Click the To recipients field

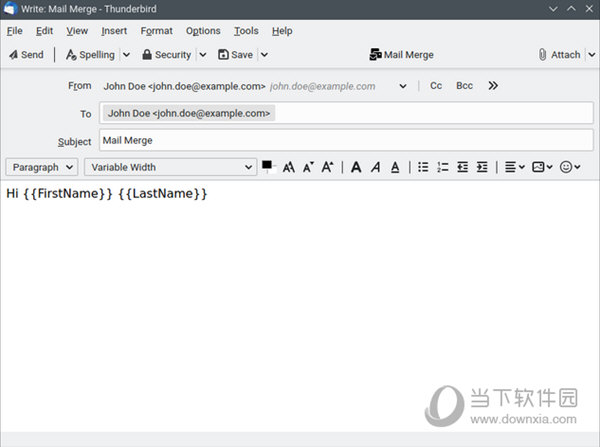(346, 113)
